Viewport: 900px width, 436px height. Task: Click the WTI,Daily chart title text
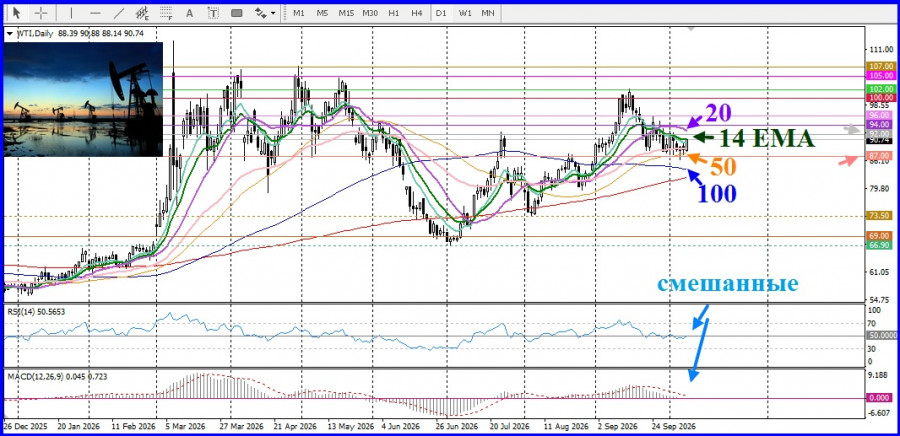[33, 34]
